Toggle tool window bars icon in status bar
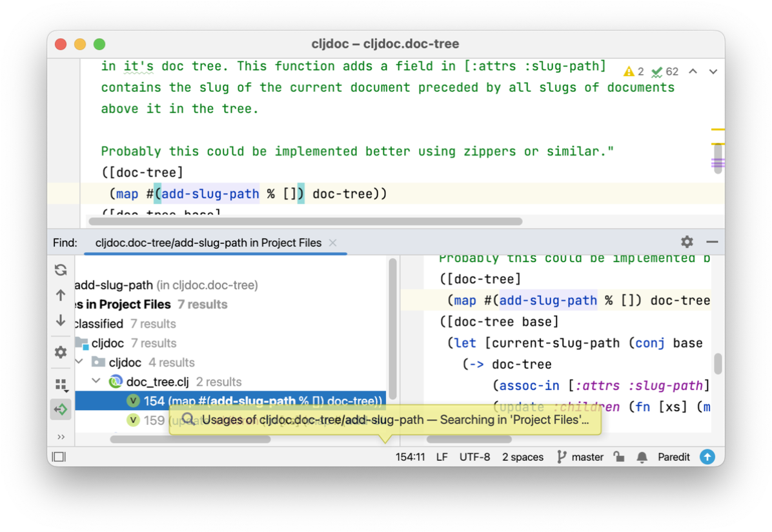Image resolution: width=772 pixels, height=532 pixels. coord(59,456)
